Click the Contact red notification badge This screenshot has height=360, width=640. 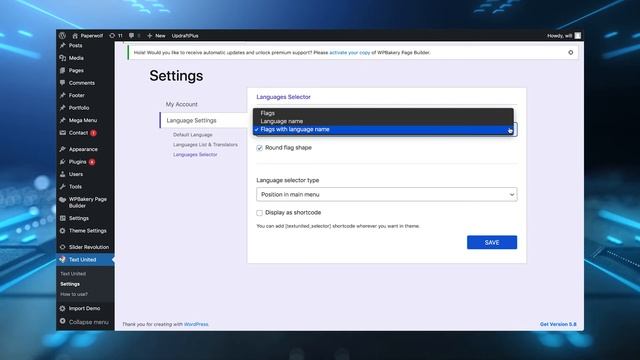pyautogui.click(x=93, y=133)
